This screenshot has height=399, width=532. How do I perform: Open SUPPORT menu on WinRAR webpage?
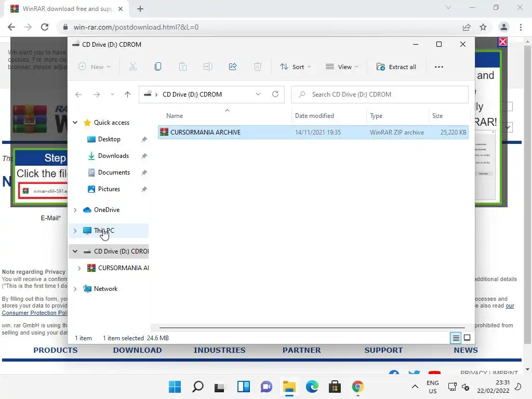pyautogui.click(x=383, y=350)
